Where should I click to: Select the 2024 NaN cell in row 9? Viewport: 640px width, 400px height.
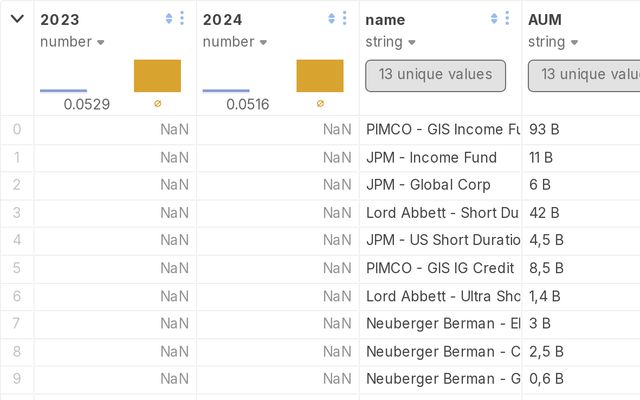coord(278,379)
